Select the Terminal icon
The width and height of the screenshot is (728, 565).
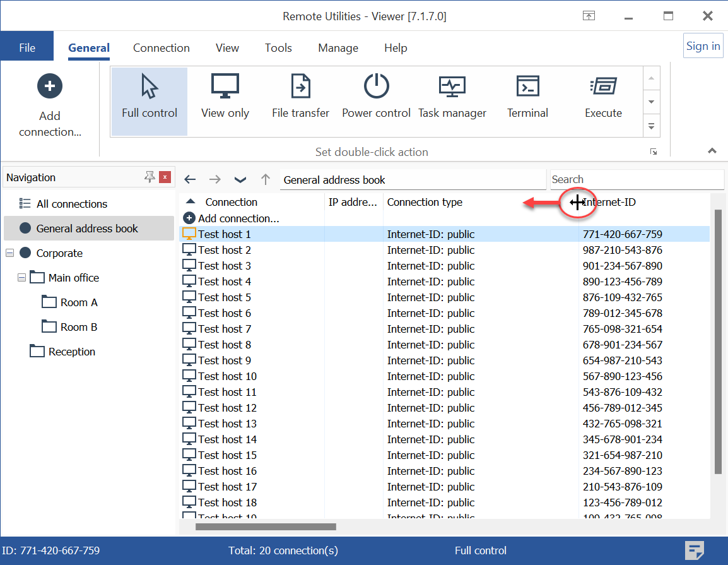(x=527, y=86)
